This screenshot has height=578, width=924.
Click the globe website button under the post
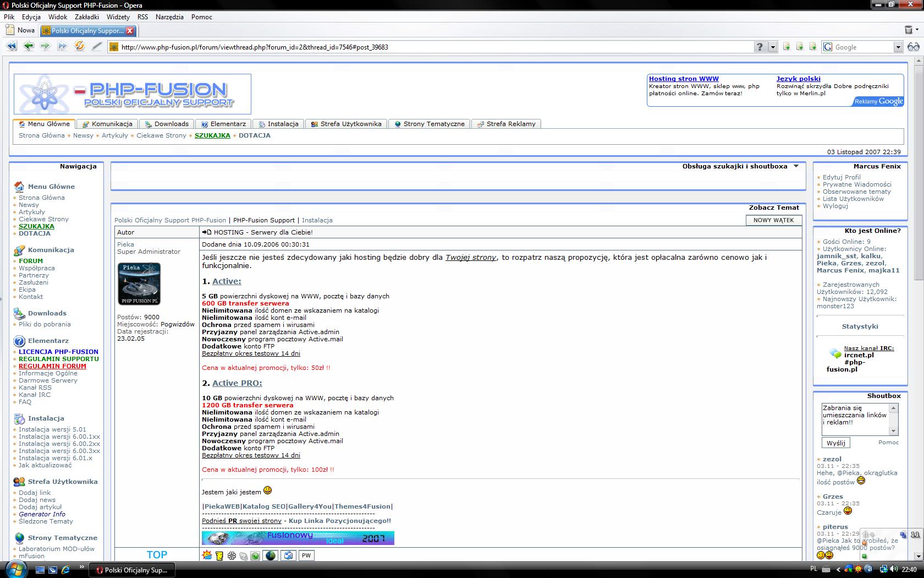click(271, 555)
